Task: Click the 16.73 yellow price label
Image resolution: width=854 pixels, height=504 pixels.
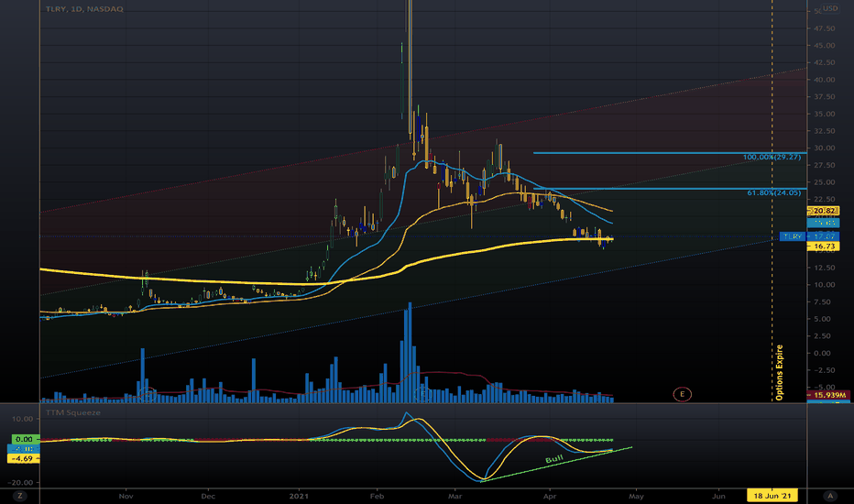Action: tap(824, 247)
